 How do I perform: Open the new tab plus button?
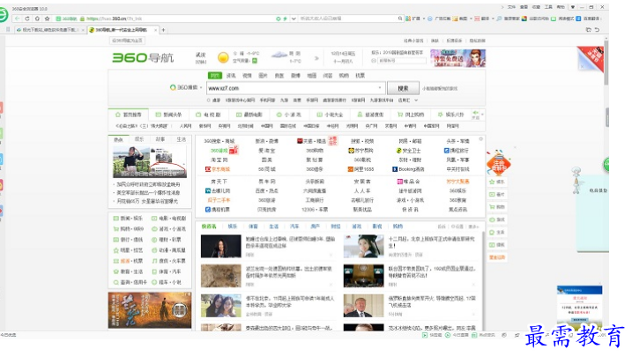coord(163,30)
